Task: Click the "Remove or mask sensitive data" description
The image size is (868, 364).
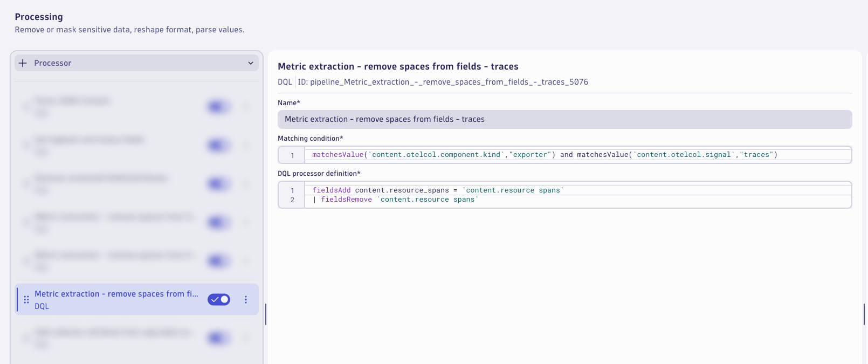Action: click(x=129, y=30)
